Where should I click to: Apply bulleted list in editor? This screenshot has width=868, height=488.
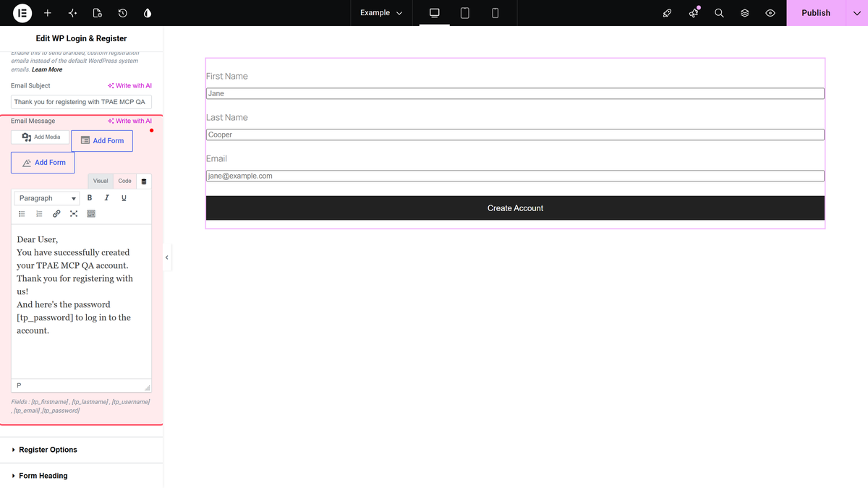click(x=22, y=214)
